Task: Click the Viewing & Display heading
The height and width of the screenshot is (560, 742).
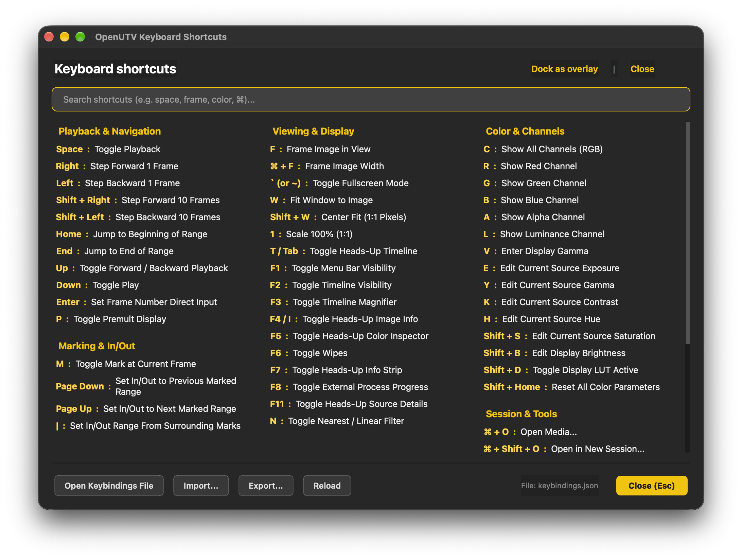Action: point(313,131)
